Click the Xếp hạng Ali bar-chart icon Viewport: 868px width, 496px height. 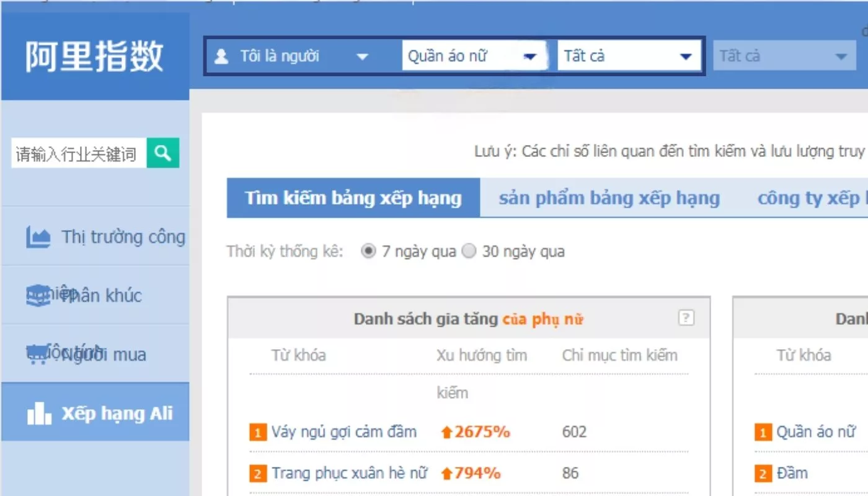coord(39,414)
